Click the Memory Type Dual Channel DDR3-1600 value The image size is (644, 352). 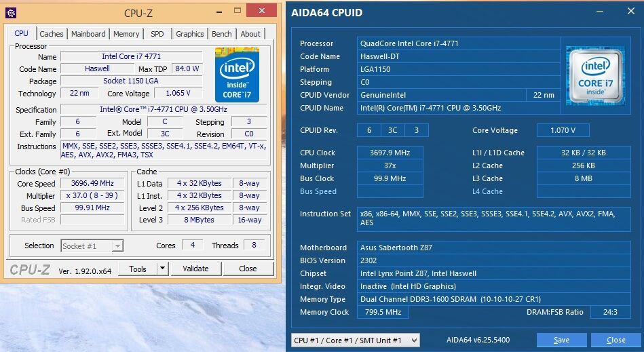[x=493, y=300]
